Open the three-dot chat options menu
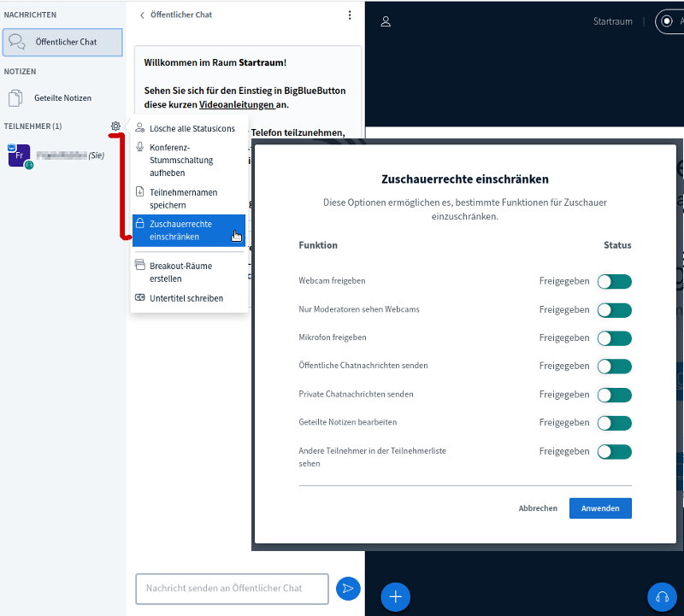This screenshot has height=616, width=684. [x=349, y=15]
